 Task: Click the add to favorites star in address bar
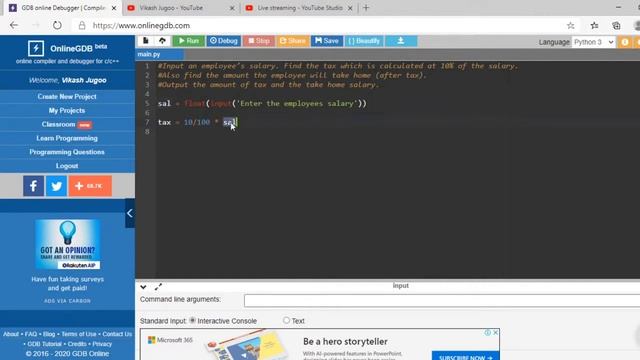tap(571, 26)
